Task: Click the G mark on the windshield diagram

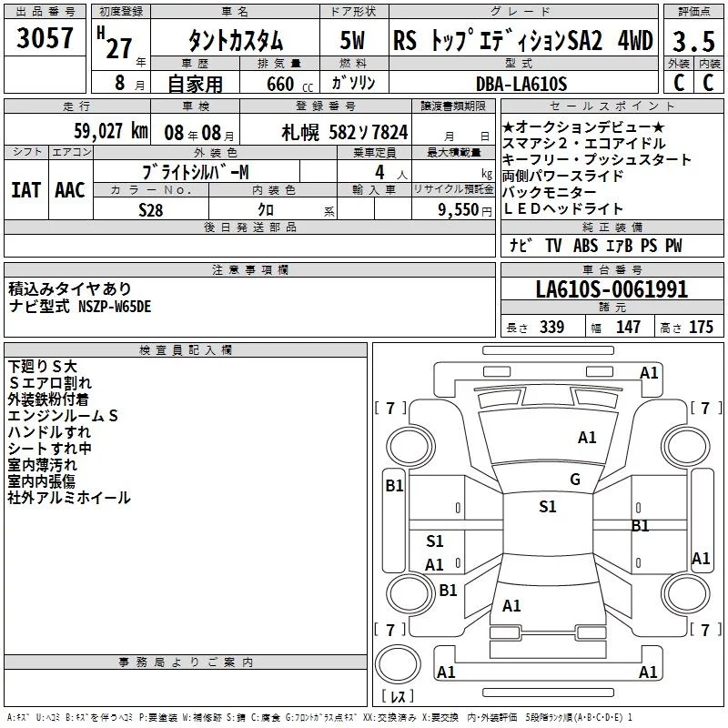Action: tap(575, 480)
